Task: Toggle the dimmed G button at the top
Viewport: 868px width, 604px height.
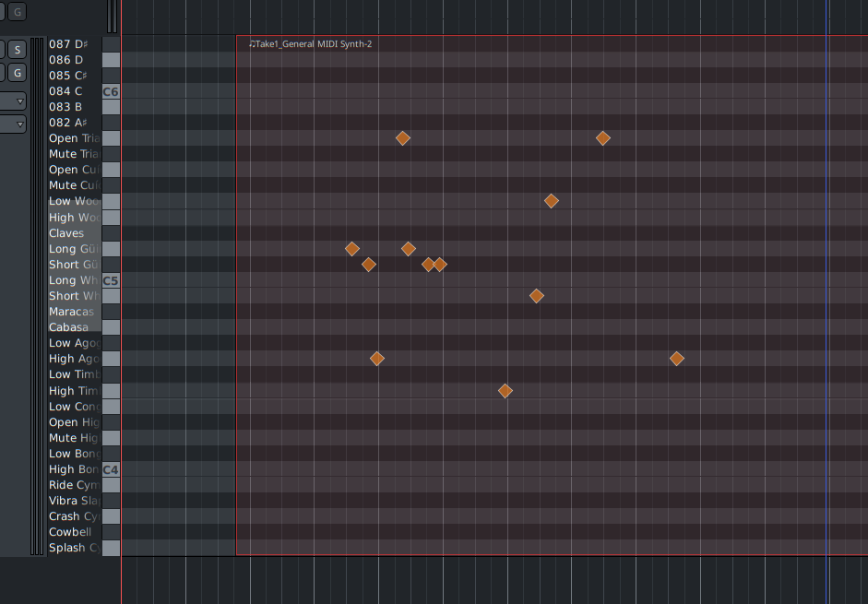Action: (18, 12)
